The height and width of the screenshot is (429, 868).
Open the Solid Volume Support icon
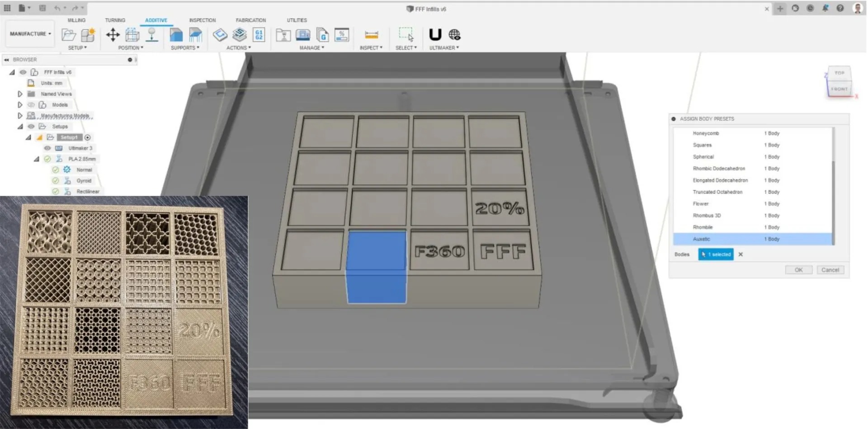pos(176,35)
